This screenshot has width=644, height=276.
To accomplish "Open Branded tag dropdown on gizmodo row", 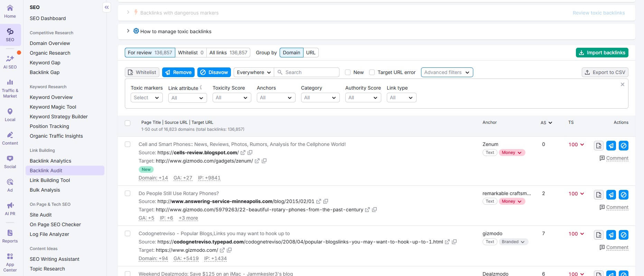I will (x=513, y=242).
